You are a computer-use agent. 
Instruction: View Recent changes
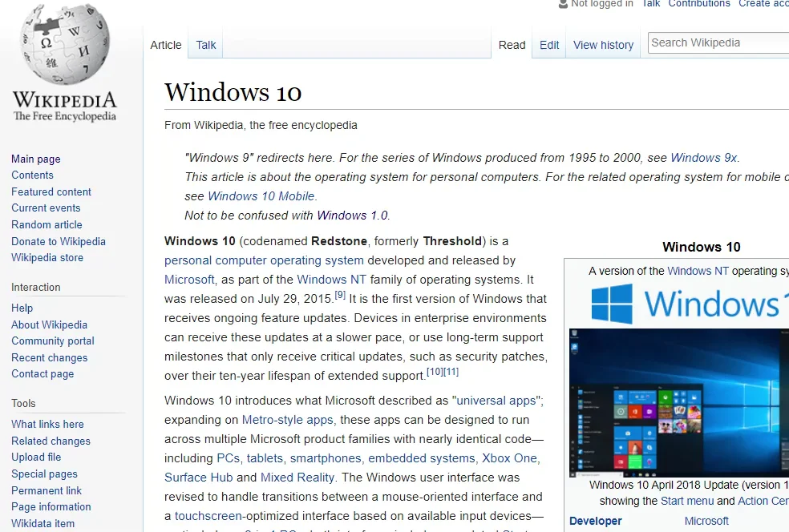[50, 357]
